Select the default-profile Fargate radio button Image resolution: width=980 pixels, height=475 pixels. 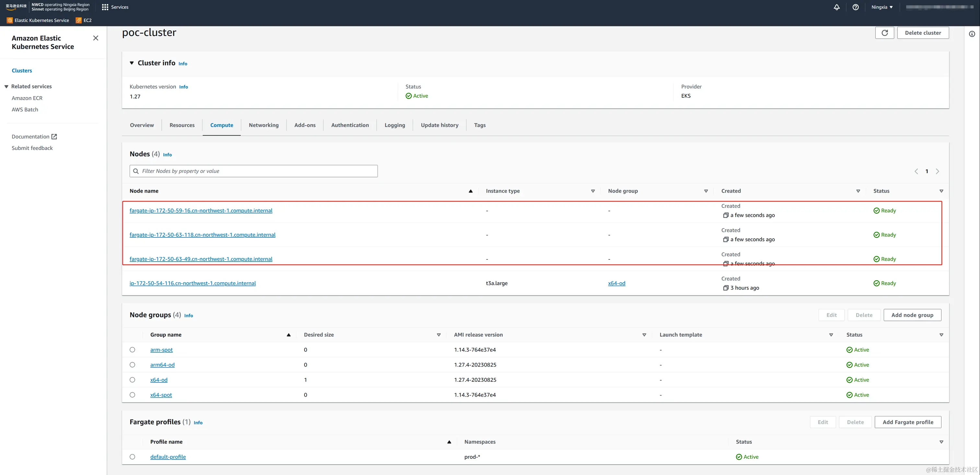point(133,457)
